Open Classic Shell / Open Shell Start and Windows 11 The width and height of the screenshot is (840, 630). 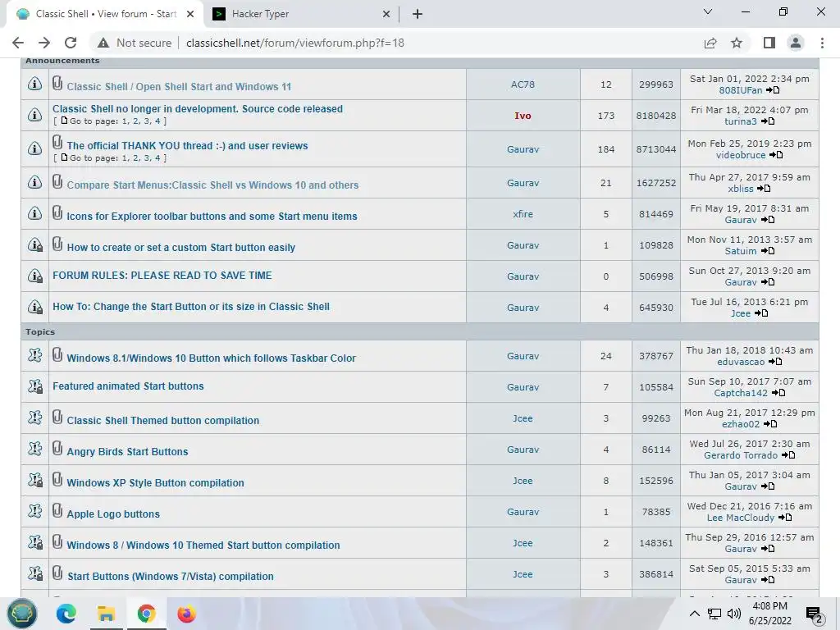[179, 87]
